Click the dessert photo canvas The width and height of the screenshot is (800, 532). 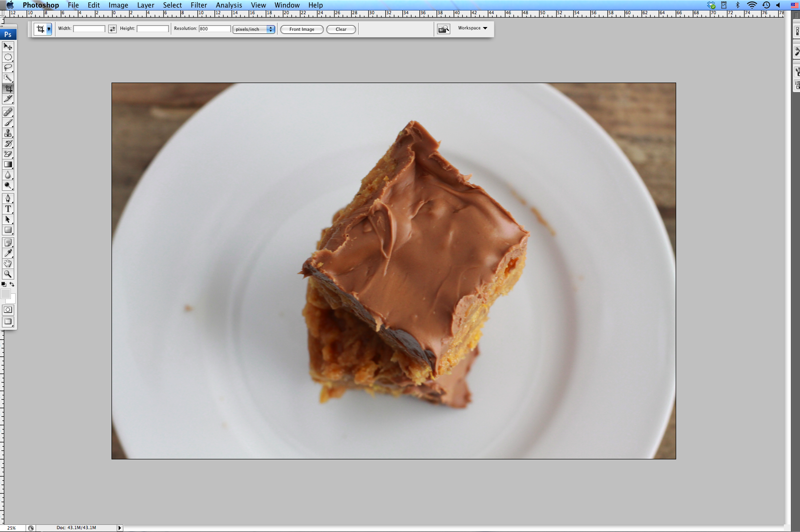393,271
